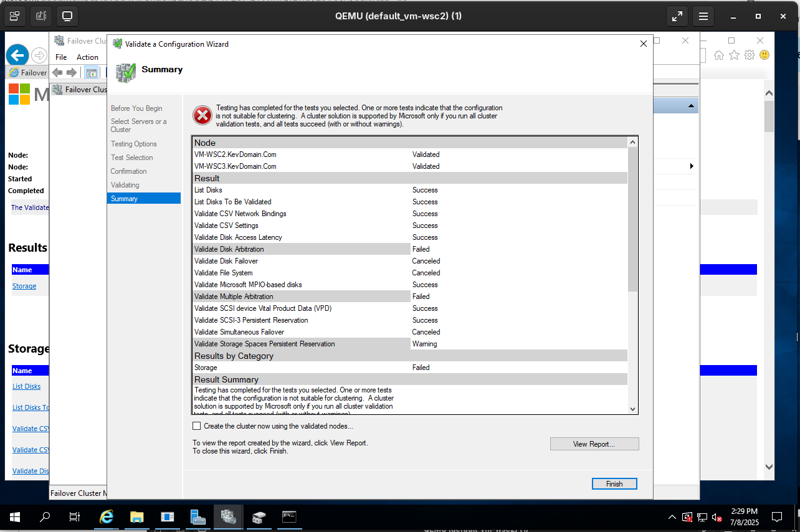800x532 pixels.
Task: Open Command Prompt from the taskbar
Action: point(289,517)
